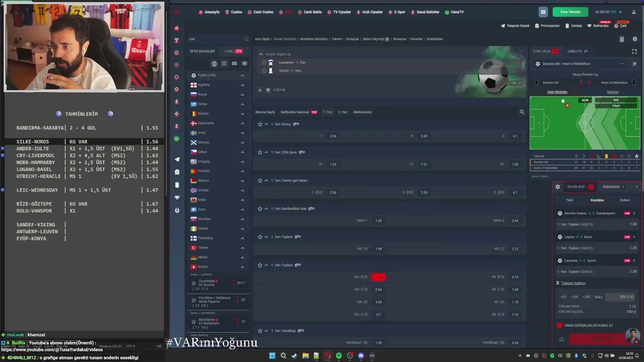Select the globe view icon
The width and height of the screenshot is (644, 362).
pos(214,64)
